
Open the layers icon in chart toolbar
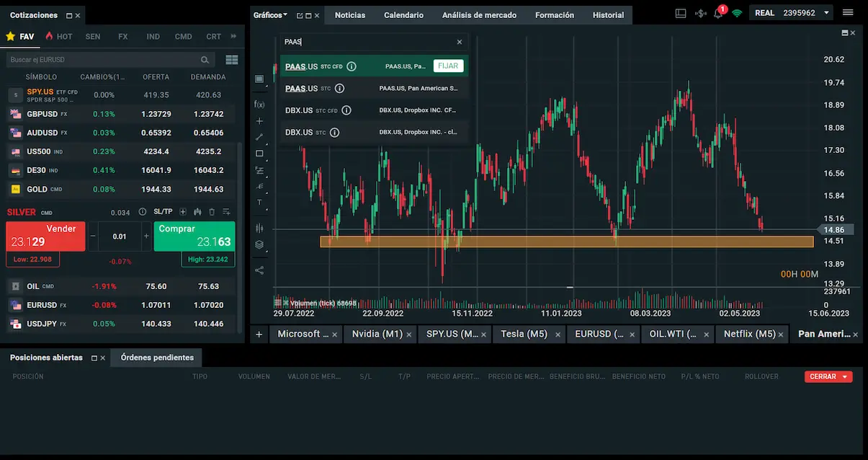tap(259, 244)
